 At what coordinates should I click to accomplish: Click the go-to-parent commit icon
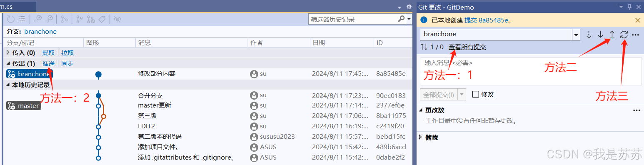[x=49, y=19]
